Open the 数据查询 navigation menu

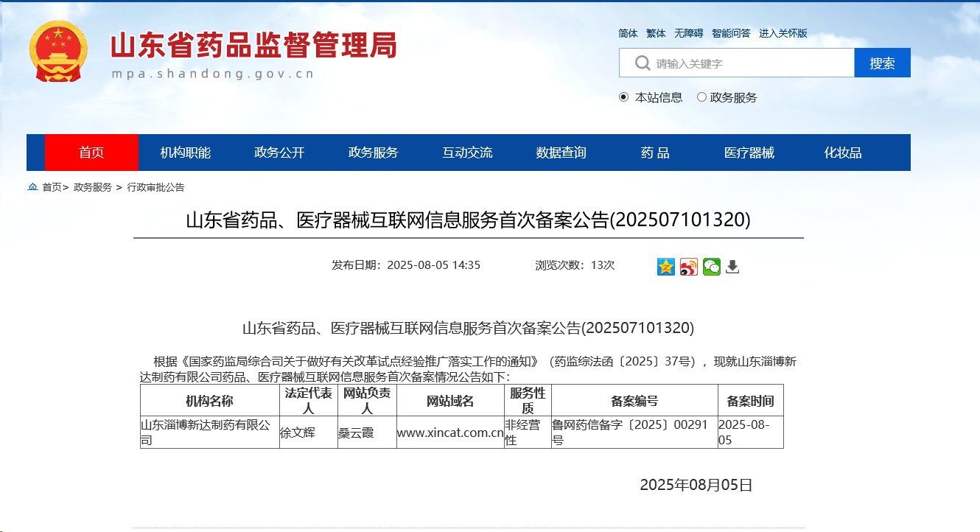point(560,152)
